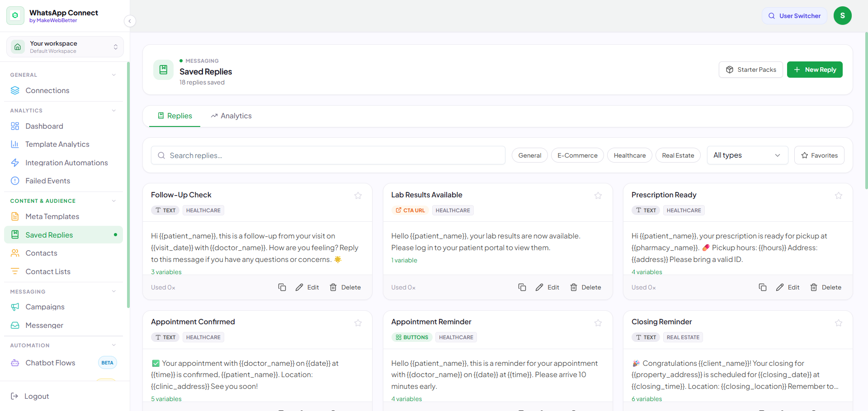Star the Lab Results Available reply
Image resolution: width=868 pixels, height=411 pixels.
pyautogui.click(x=598, y=196)
